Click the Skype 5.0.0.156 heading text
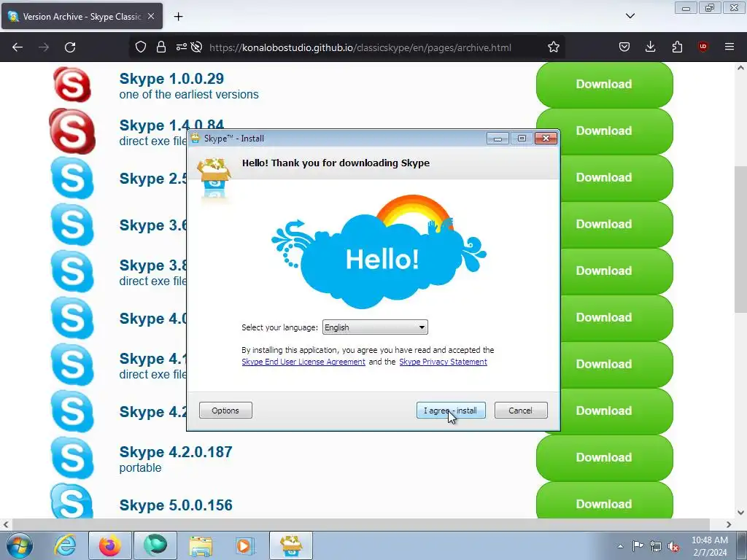The height and width of the screenshot is (560, 747). coord(176,505)
